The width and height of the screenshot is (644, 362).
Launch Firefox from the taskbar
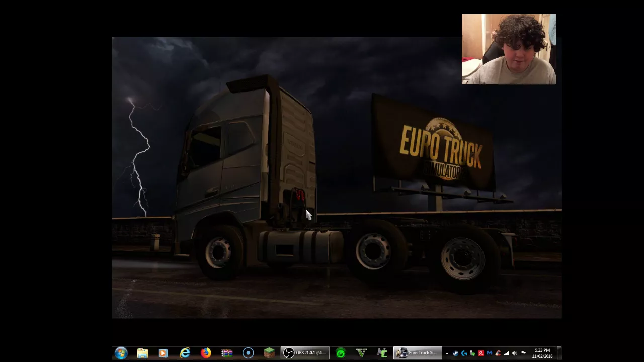tap(206, 353)
